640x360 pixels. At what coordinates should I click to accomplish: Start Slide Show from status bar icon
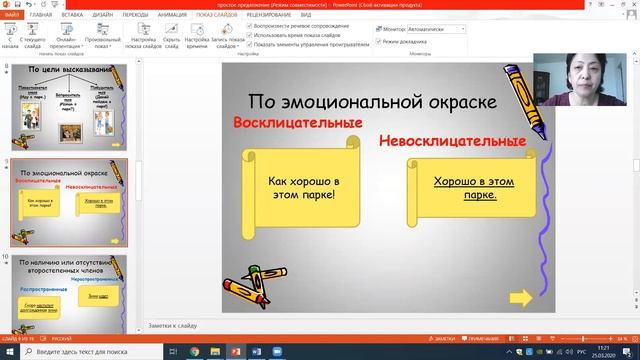coord(552,339)
